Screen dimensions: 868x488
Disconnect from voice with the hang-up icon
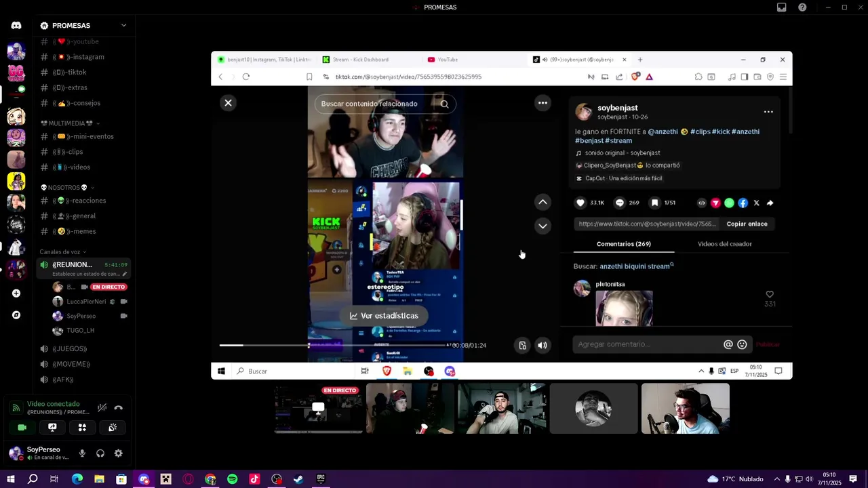119,408
